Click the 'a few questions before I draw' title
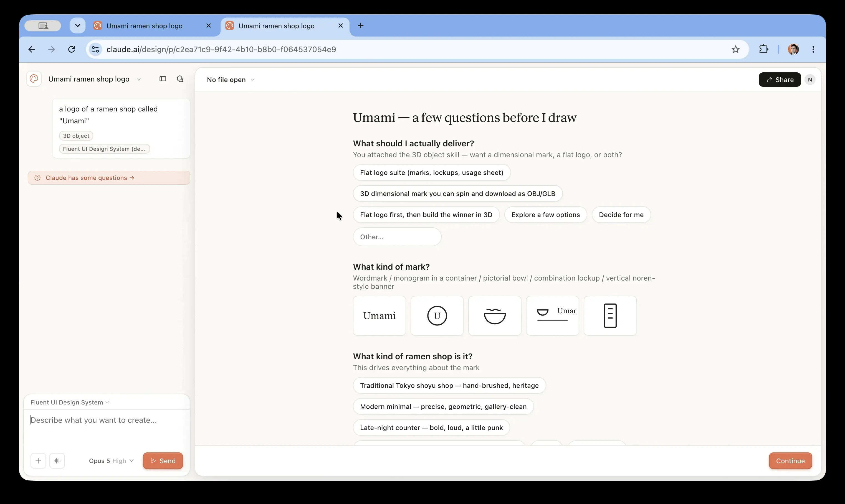 (494, 118)
